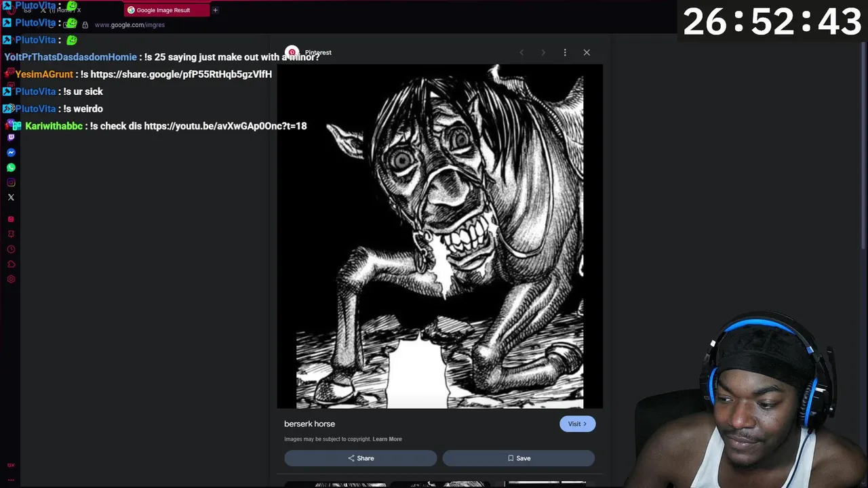868x488 pixels.
Task: Open the youtu.be link in chat
Action: (225, 126)
